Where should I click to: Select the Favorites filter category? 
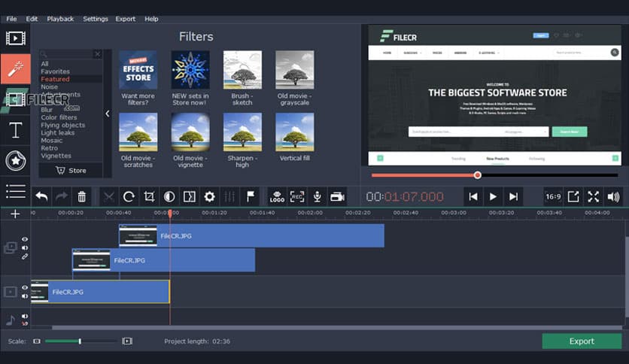(x=56, y=71)
